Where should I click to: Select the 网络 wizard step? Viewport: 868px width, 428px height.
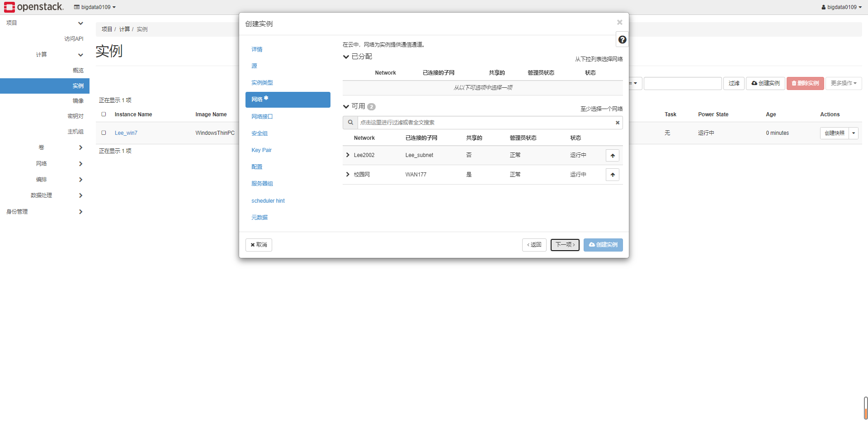(288, 100)
